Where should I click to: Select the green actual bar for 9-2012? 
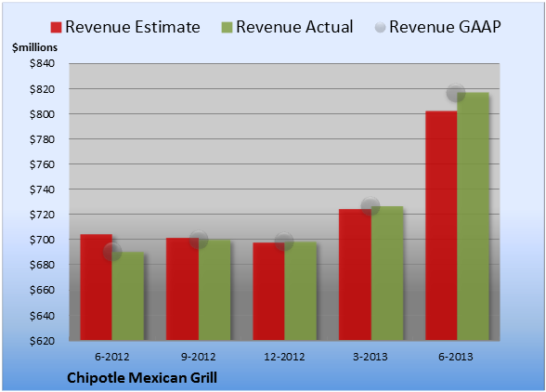coord(214,290)
